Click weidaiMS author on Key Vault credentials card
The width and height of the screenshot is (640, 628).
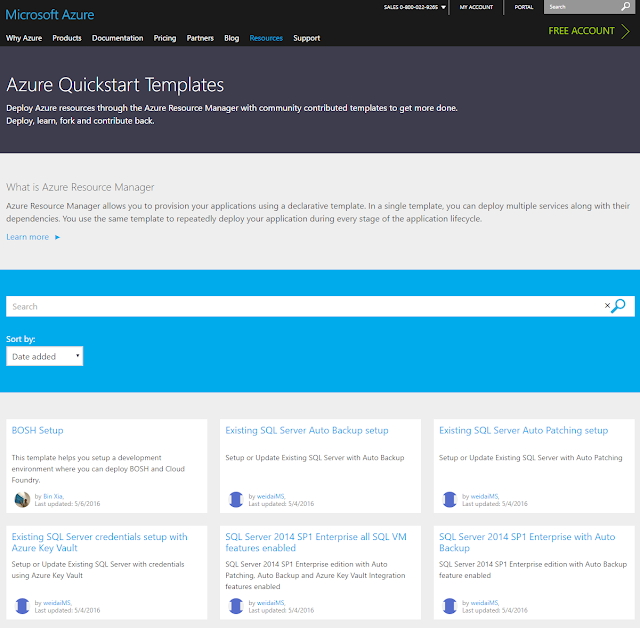[x=57, y=603]
